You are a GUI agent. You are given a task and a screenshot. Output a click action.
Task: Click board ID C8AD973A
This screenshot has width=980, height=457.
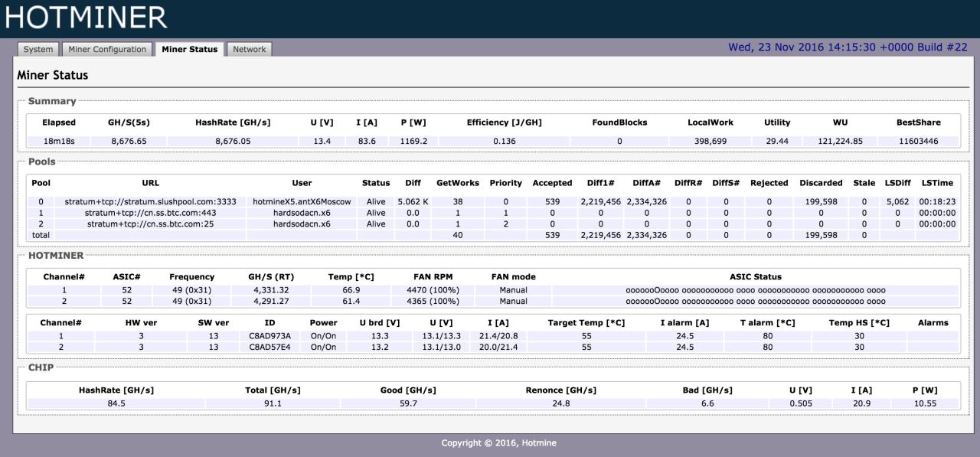coord(269,336)
